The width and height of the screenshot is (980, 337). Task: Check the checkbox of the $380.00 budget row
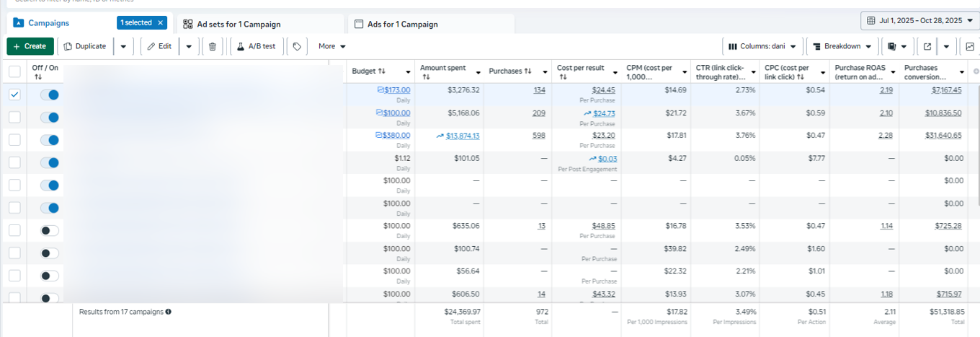14,140
